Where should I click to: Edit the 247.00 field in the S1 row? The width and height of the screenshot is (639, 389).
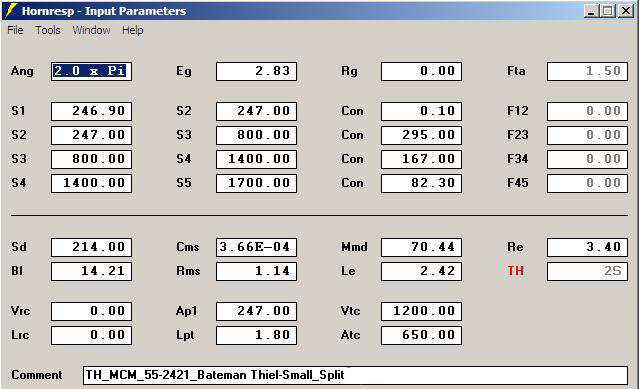click(256, 111)
